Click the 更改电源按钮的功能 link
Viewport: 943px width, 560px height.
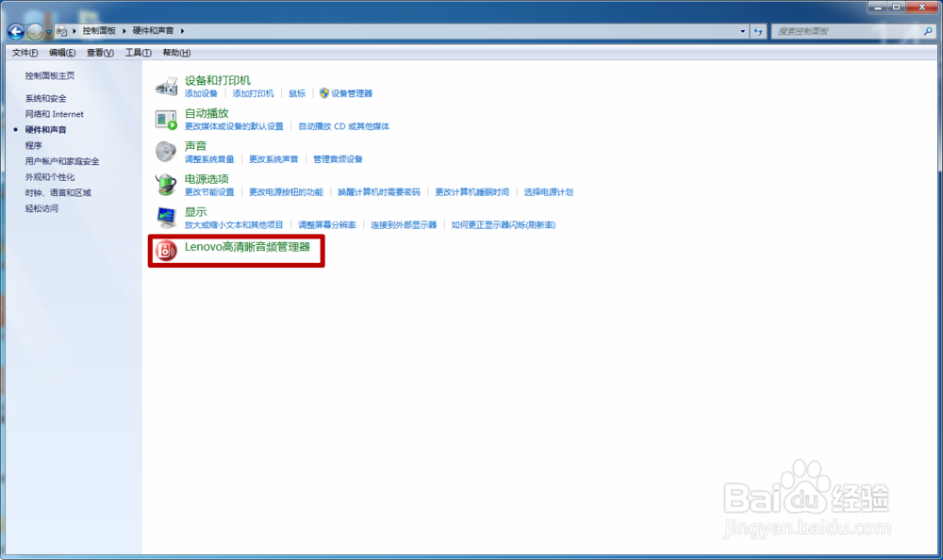pyautogui.click(x=286, y=192)
